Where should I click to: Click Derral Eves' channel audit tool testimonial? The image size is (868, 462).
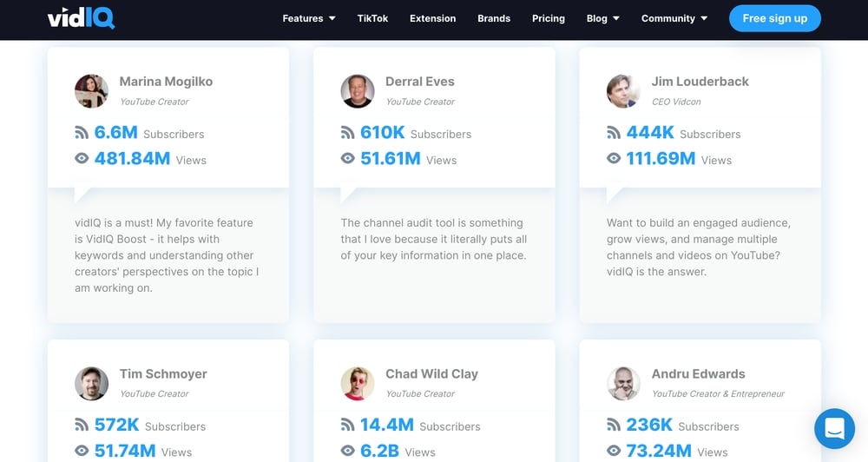click(433, 240)
